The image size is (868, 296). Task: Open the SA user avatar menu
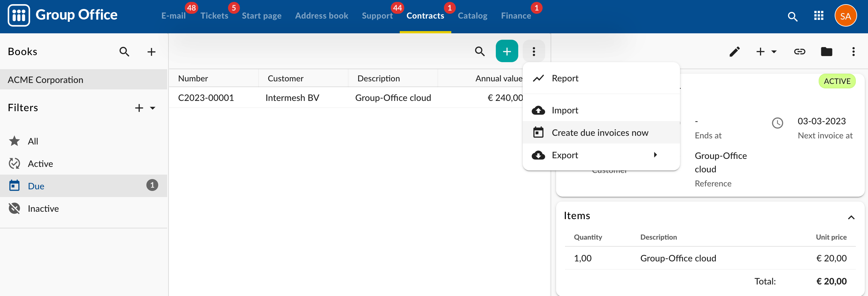(846, 16)
